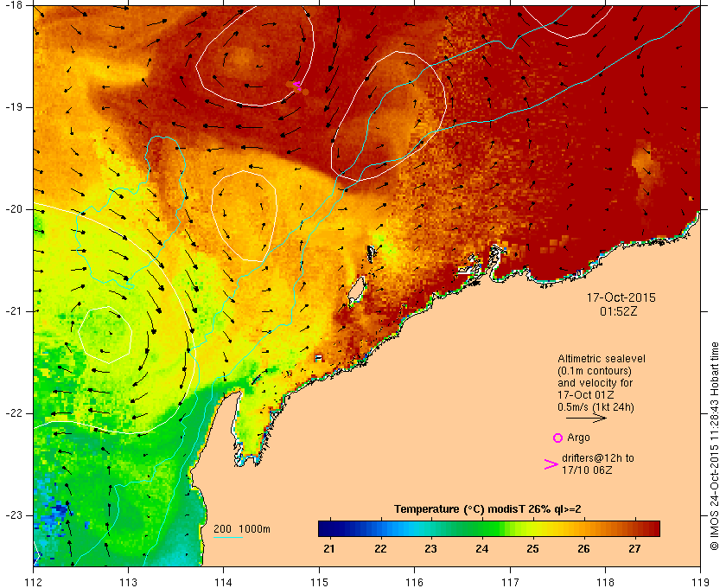Click the '0.5m/s (1kt 24h)' text
The height and width of the screenshot is (588, 726).
(x=595, y=407)
